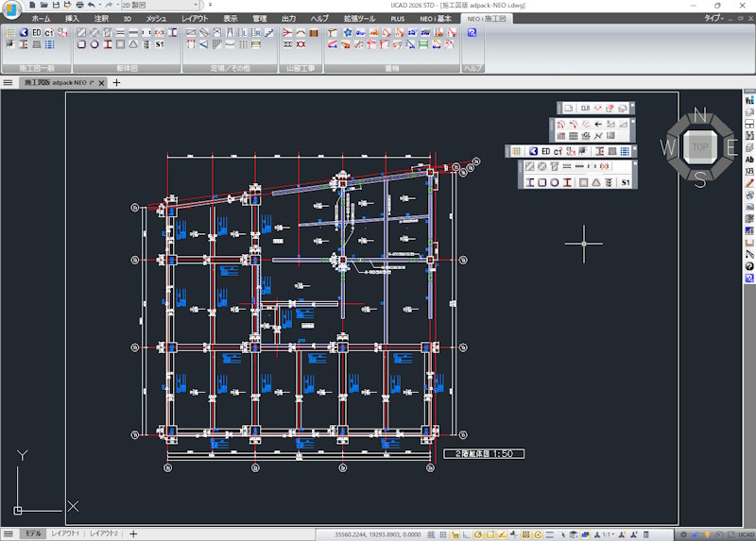Toggle grid display in the status bar
The height and width of the screenshot is (541, 756).
(x=442, y=534)
